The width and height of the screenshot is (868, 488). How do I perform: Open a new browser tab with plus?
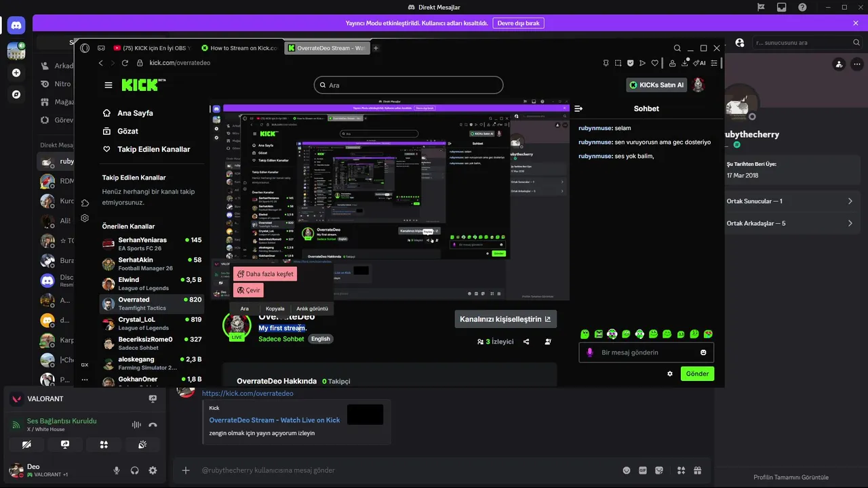[376, 48]
